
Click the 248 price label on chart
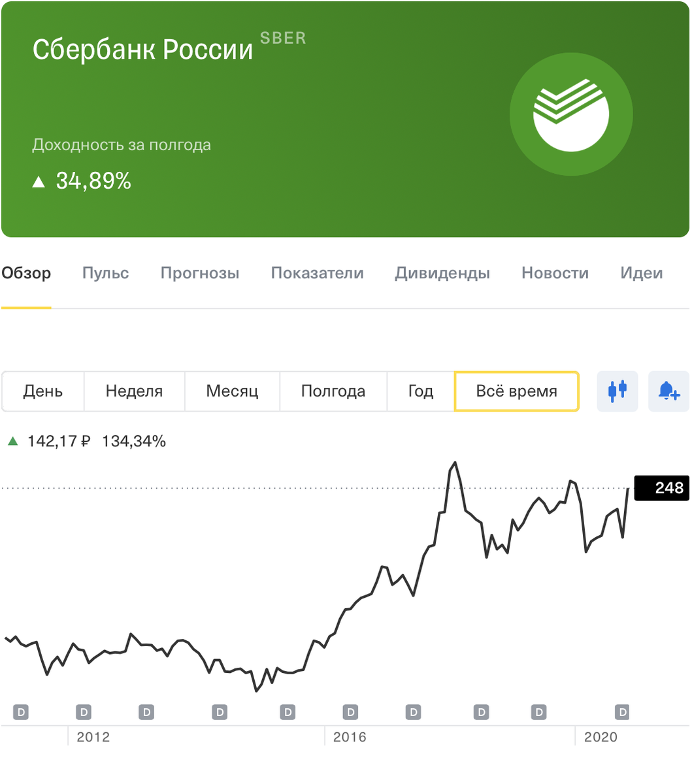tap(661, 488)
